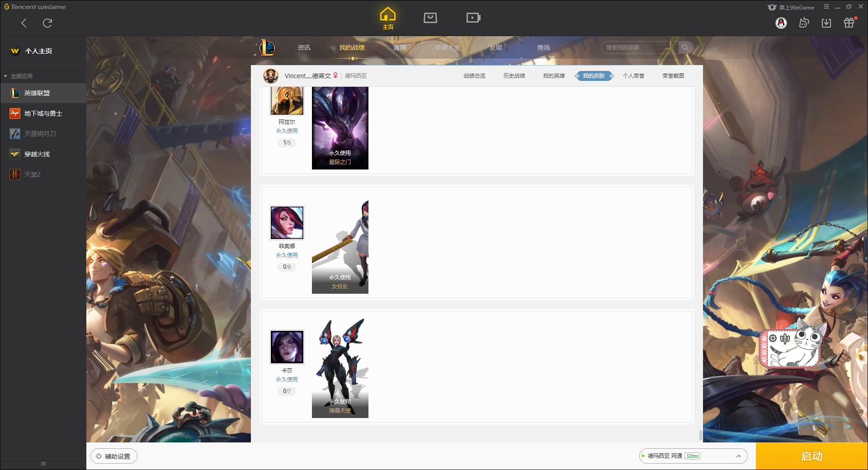The height and width of the screenshot is (470, 868).
Task: Click the 1/5 skin count badge
Action: [287, 143]
